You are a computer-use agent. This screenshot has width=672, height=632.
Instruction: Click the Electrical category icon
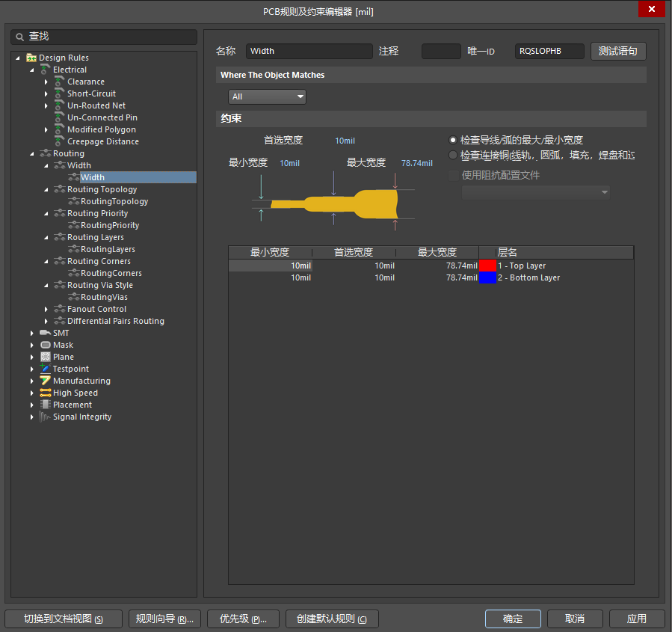pos(46,69)
